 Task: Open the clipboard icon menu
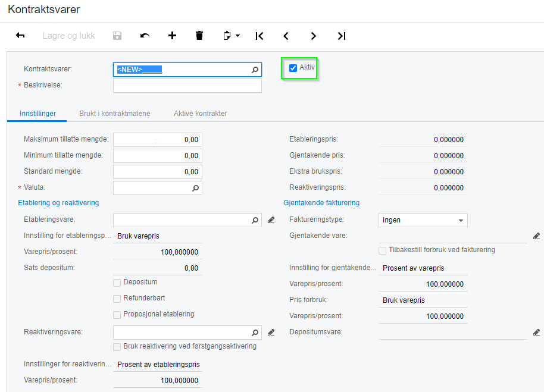(x=227, y=36)
